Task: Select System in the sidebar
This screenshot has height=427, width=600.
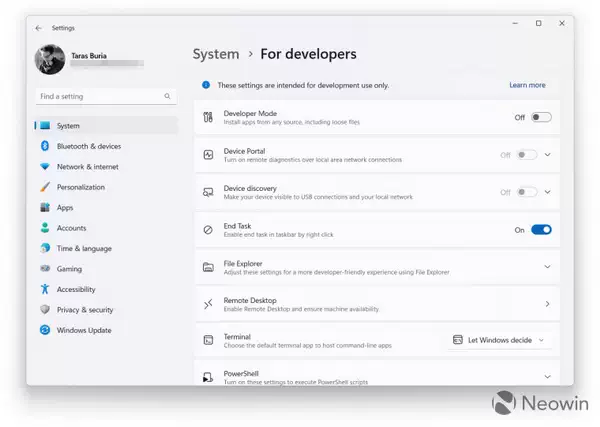Action: point(106,125)
